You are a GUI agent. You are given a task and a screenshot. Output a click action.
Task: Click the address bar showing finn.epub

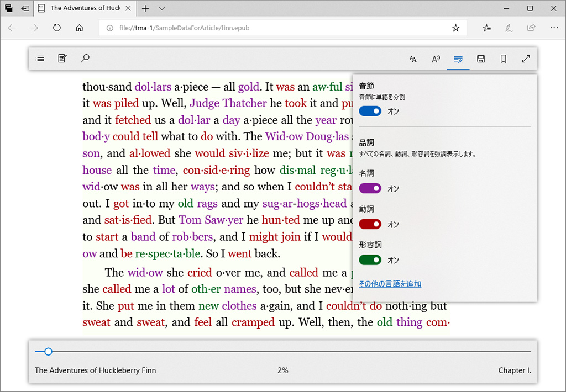[x=283, y=28]
